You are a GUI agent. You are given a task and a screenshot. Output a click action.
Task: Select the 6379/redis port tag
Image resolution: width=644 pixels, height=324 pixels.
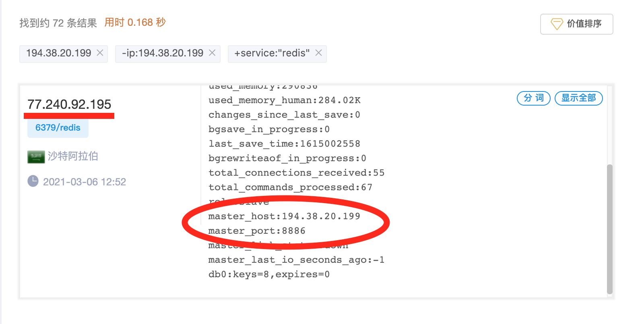(x=58, y=128)
